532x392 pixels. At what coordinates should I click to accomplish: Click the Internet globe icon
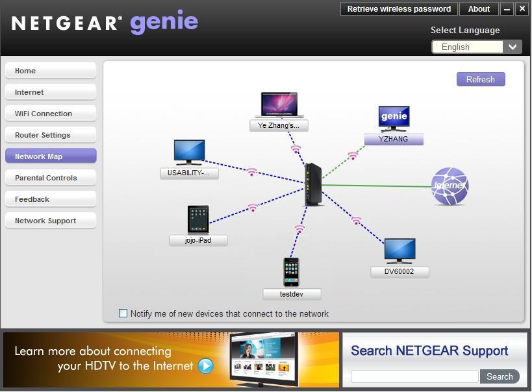(x=449, y=186)
